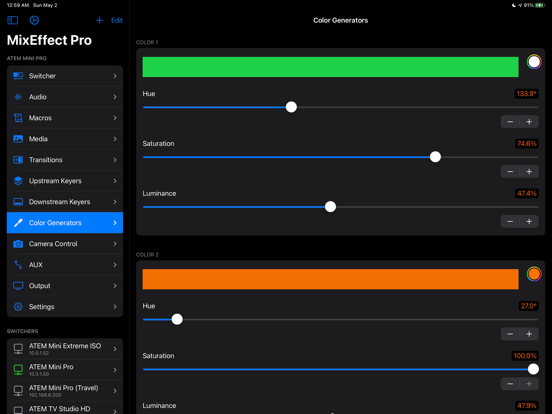
Task: Toggle the sidebar panel icon
Action: 13,20
